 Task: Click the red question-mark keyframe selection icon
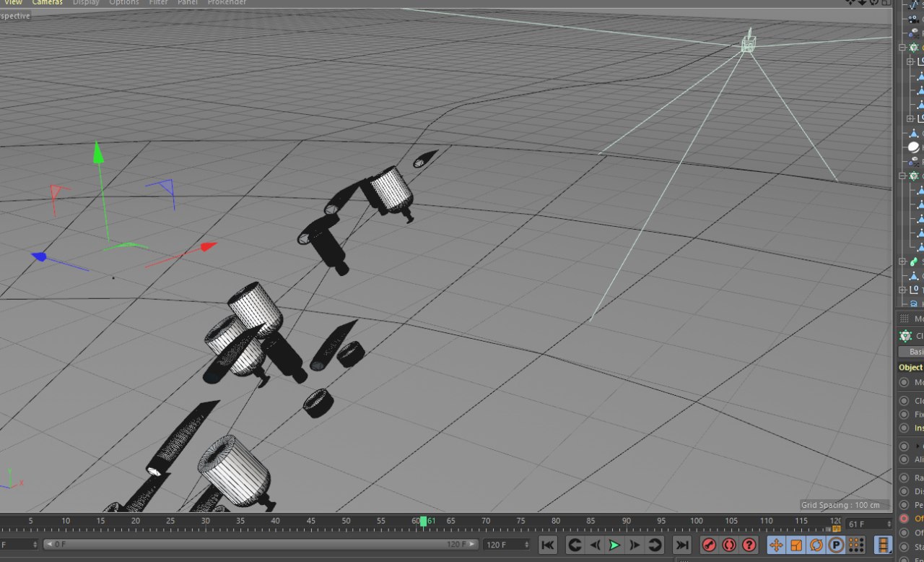coord(749,545)
